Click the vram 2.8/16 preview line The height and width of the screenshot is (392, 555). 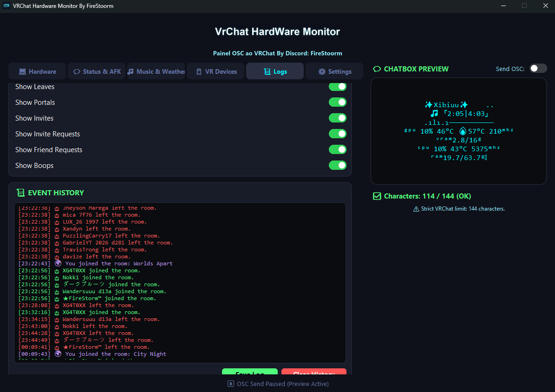tap(459, 140)
